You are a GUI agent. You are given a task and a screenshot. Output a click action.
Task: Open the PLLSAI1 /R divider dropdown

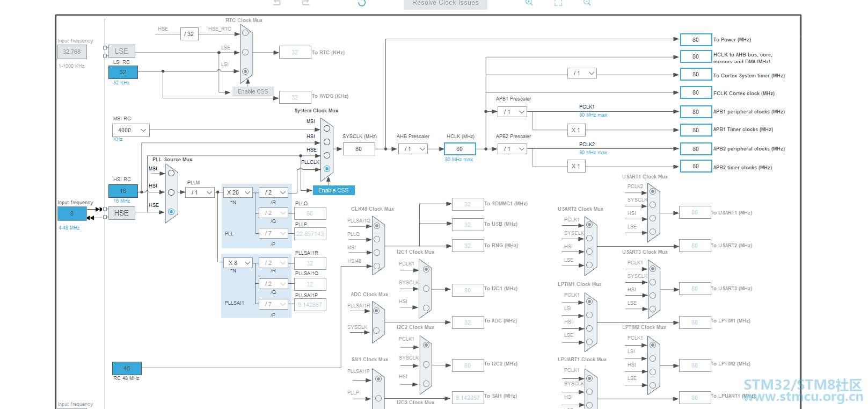pos(274,263)
